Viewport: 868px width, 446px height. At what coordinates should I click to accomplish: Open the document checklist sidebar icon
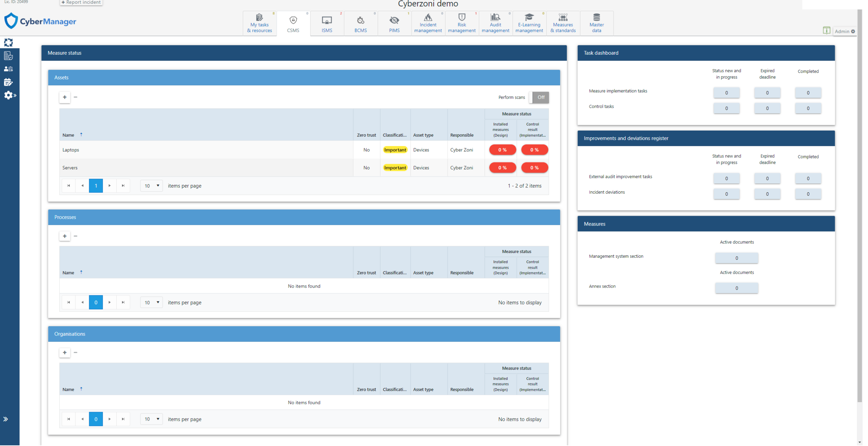(x=8, y=56)
